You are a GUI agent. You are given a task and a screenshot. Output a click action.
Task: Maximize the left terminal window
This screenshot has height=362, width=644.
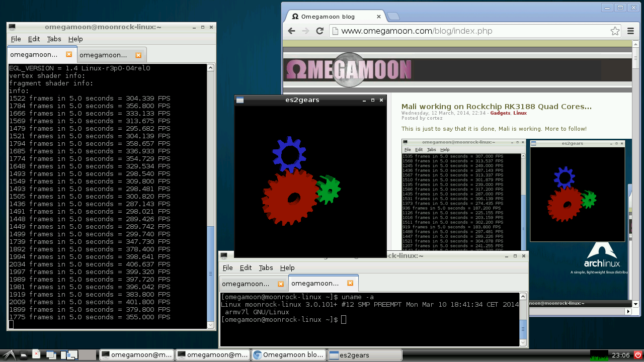[203, 27]
